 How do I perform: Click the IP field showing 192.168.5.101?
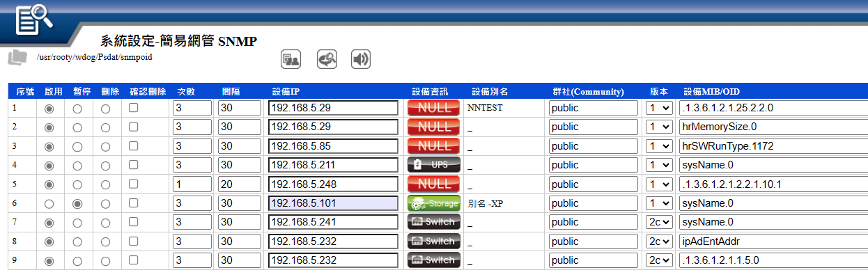(333, 203)
